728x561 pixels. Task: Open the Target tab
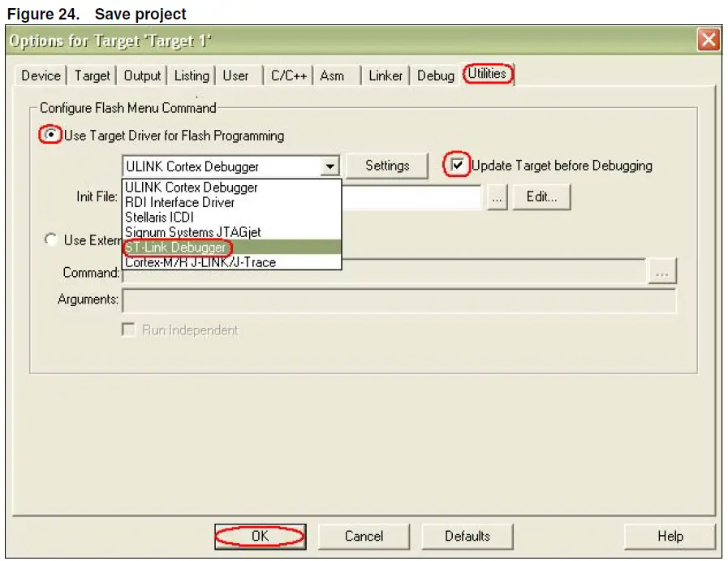point(91,75)
